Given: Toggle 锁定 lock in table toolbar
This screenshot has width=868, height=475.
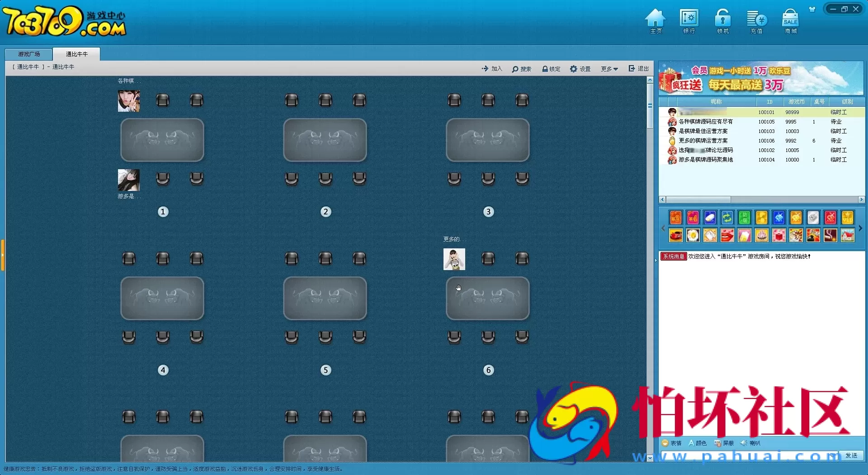Looking at the screenshot, I should click(x=551, y=69).
